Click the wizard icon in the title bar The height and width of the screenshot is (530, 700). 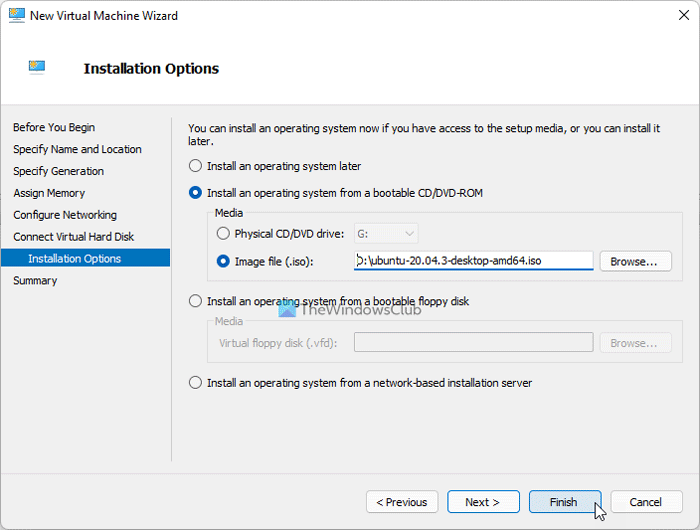point(16,16)
